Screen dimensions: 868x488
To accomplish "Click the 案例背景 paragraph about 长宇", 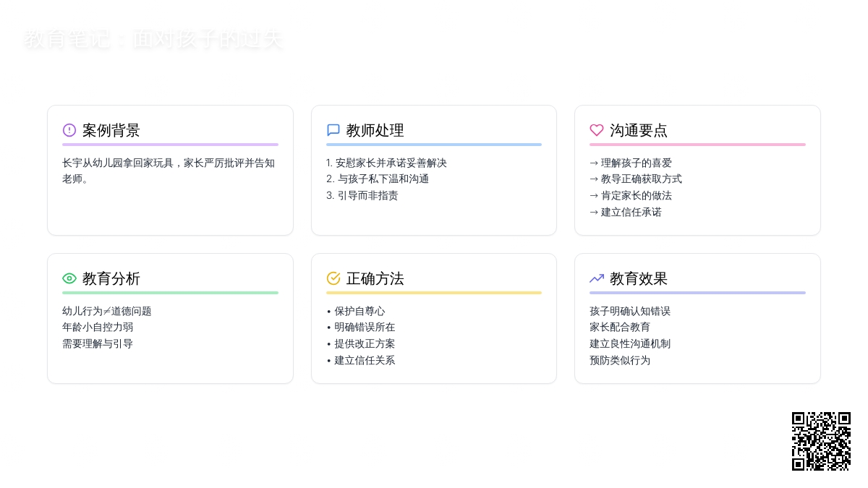I will (169, 171).
